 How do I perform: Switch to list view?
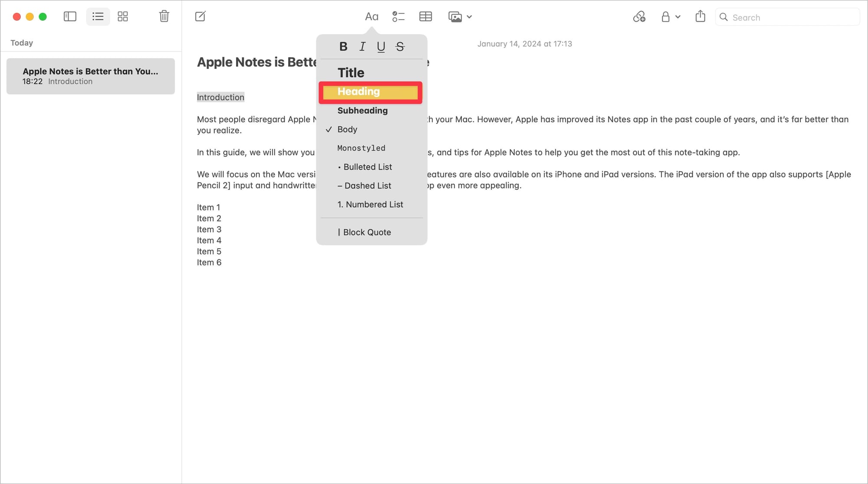[x=98, y=16]
